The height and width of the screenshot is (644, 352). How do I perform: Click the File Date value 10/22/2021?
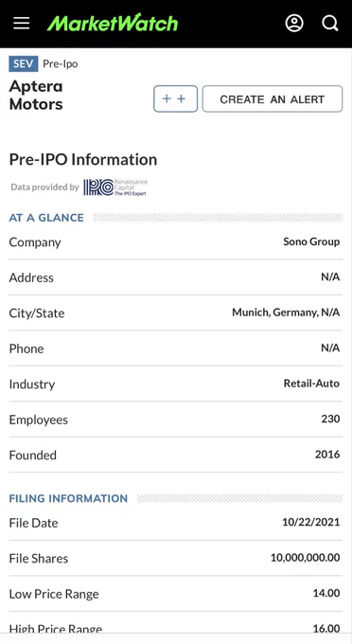pos(311,523)
